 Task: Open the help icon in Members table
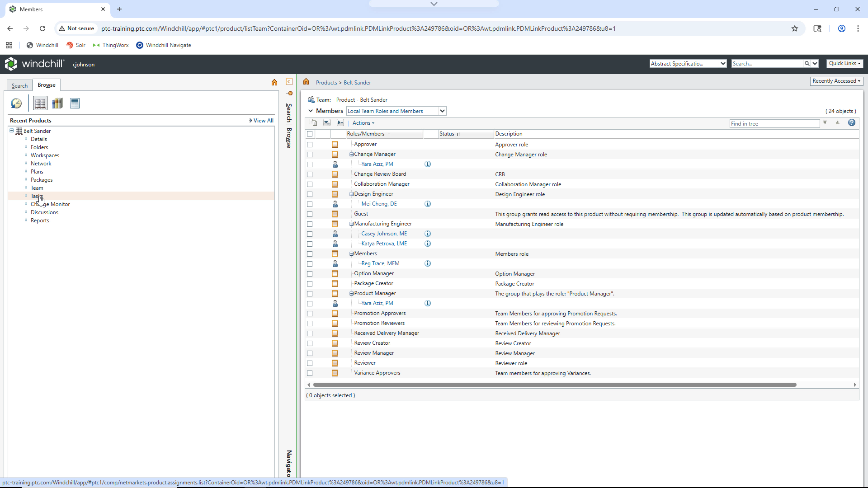[852, 123]
